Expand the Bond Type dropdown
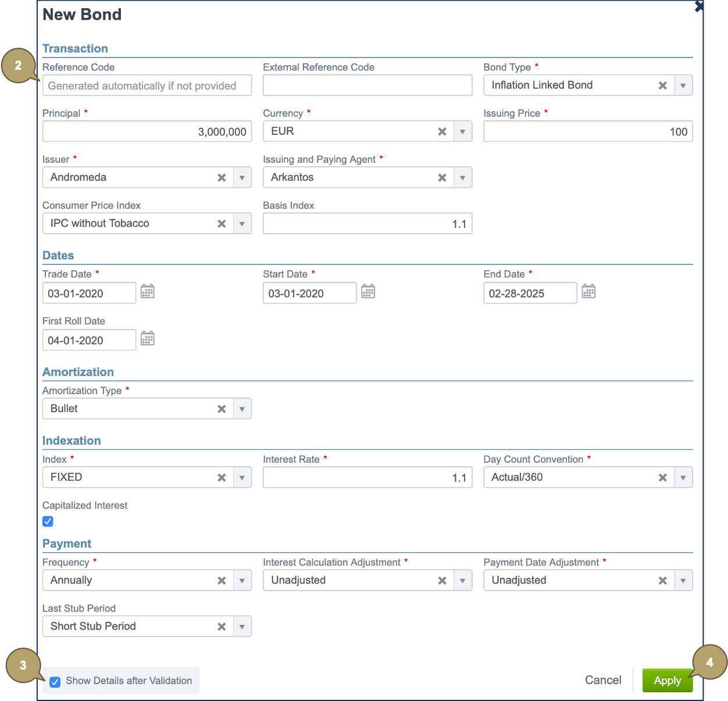 pos(683,85)
